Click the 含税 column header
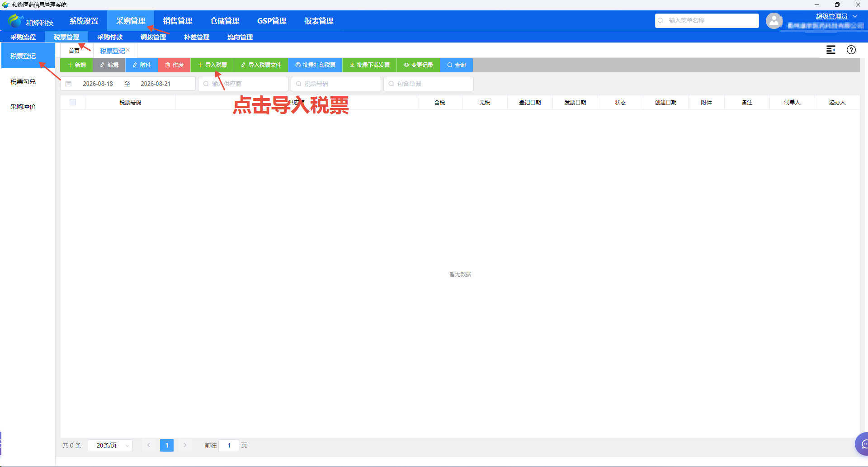 [439, 102]
